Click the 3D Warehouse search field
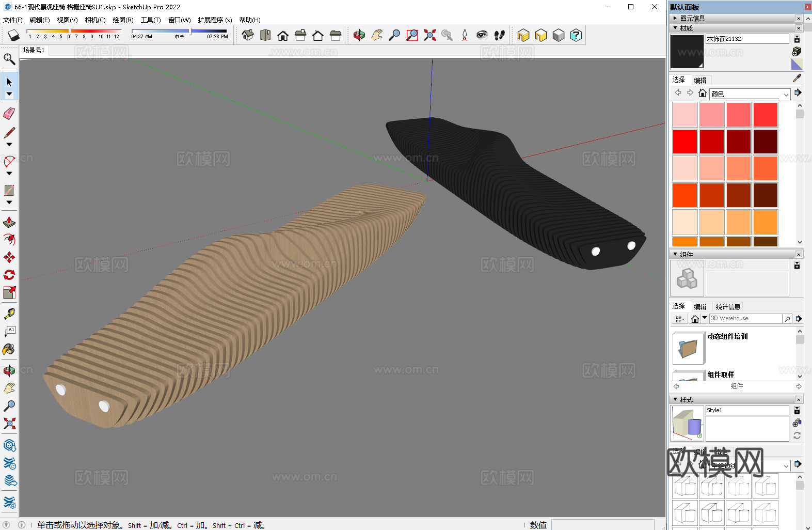Screen dimensions: 812x530 (745, 319)
